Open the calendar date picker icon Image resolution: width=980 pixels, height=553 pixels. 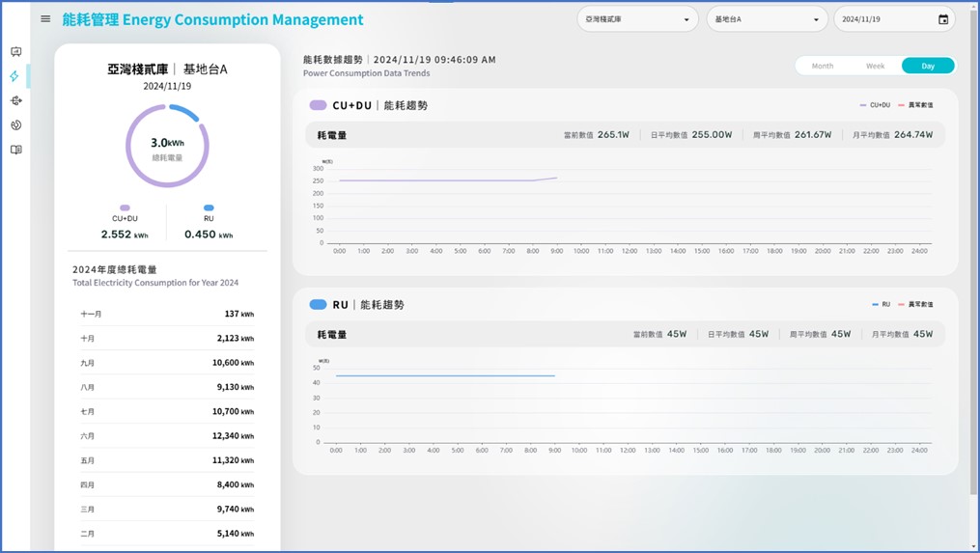943,19
